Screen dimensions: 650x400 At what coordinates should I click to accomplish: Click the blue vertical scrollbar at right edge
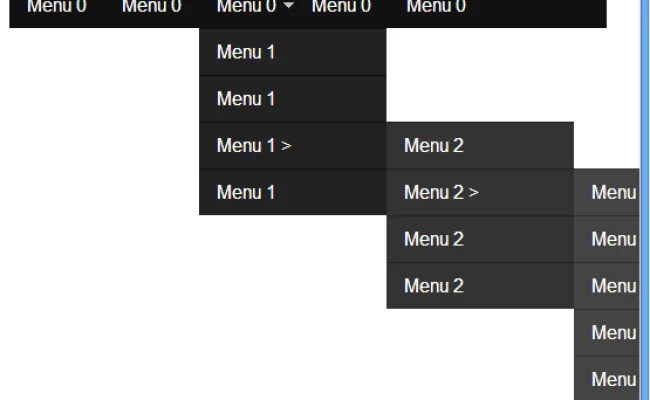(645, 200)
